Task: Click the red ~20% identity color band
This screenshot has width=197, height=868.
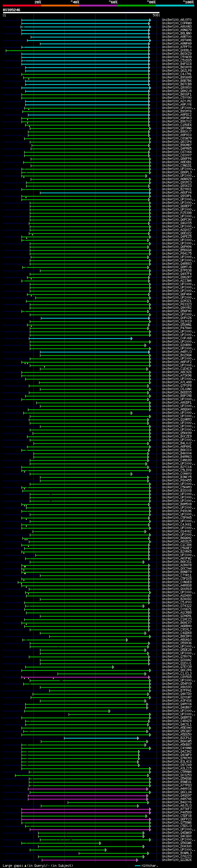Action: (22, 6)
